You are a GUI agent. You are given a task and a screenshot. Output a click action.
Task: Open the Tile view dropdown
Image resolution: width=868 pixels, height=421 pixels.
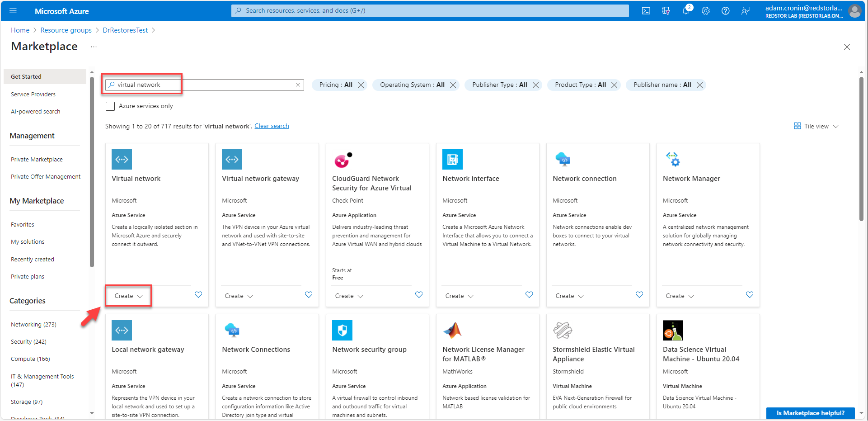click(x=816, y=126)
